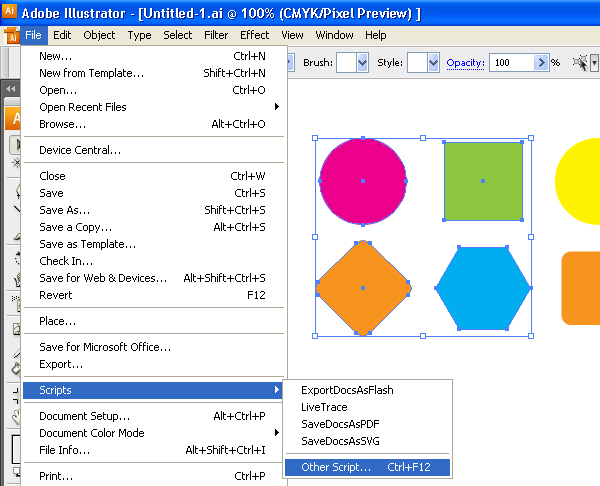This screenshot has height=486, width=600.
Task: Choose Export... menu entry
Action: coord(153,364)
